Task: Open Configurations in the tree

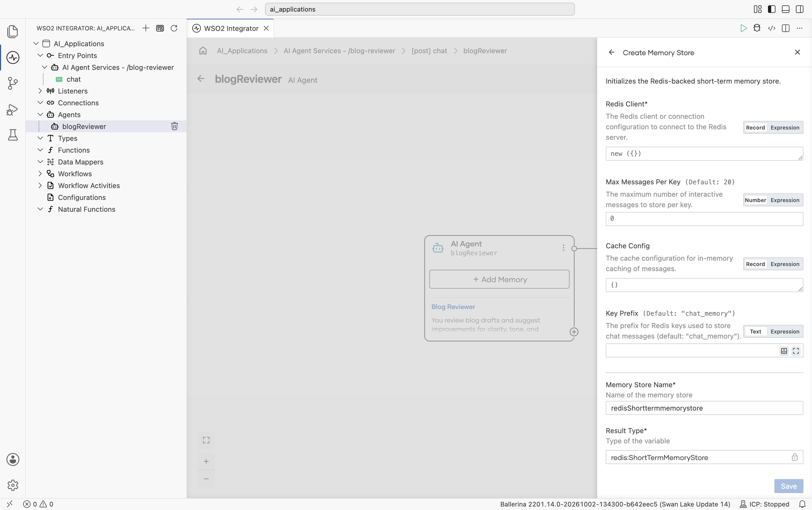Action: pyautogui.click(x=82, y=197)
